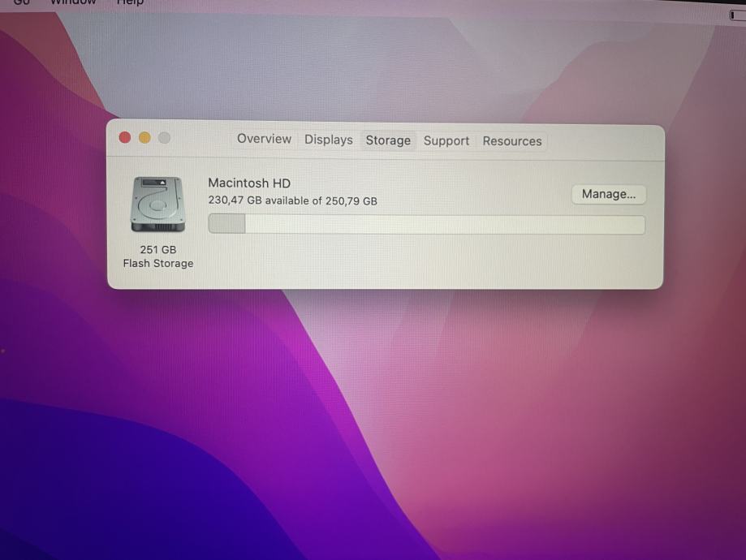Open the Displays tab
Image resolution: width=746 pixels, height=560 pixels.
328,140
